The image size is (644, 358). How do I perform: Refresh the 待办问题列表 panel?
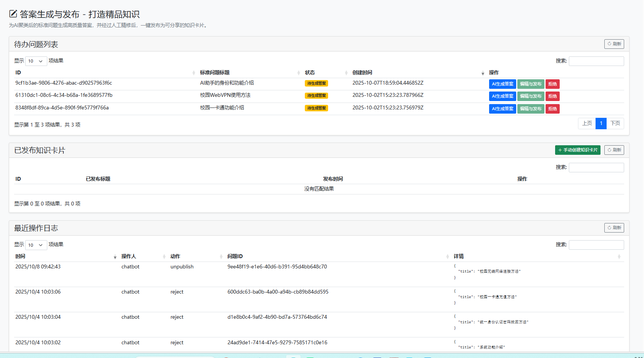(614, 44)
